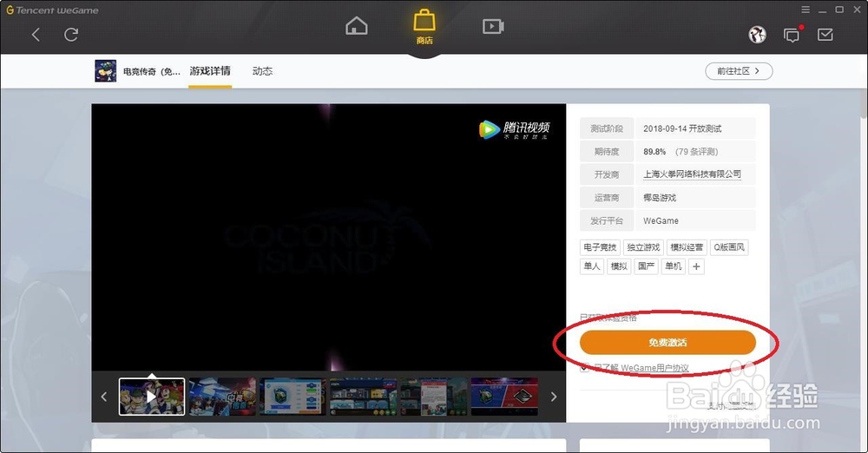Toggle WeGame用户协议 agreement checkbox
Viewport: 868px width, 453px height.
coord(584,368)
